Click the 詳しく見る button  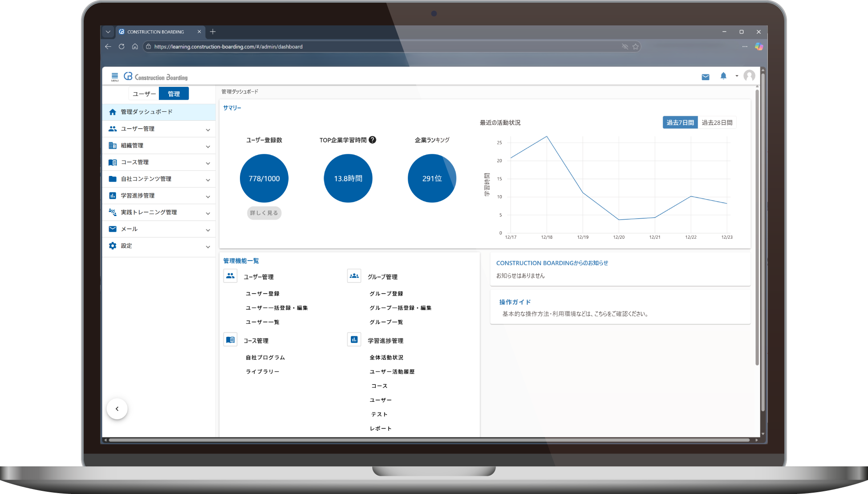[x=264, y=213]
